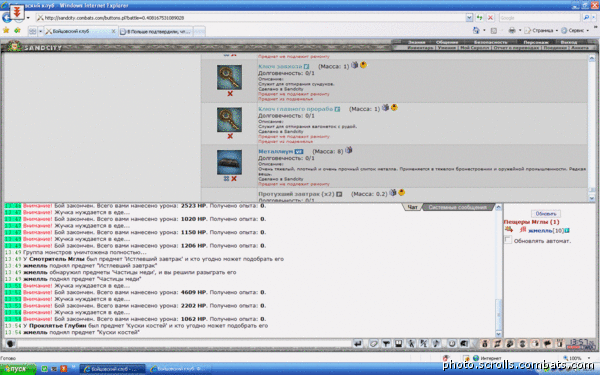The width and height of the screenshot is (600, 375).
Task: Open the Инвентарь submenu item
Action: tap(421, 48)
